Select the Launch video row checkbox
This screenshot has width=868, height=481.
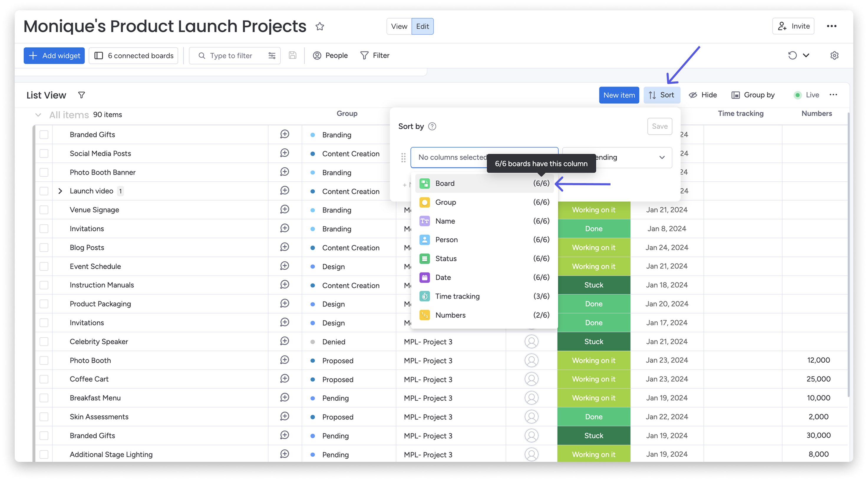[x=44, y=191]
